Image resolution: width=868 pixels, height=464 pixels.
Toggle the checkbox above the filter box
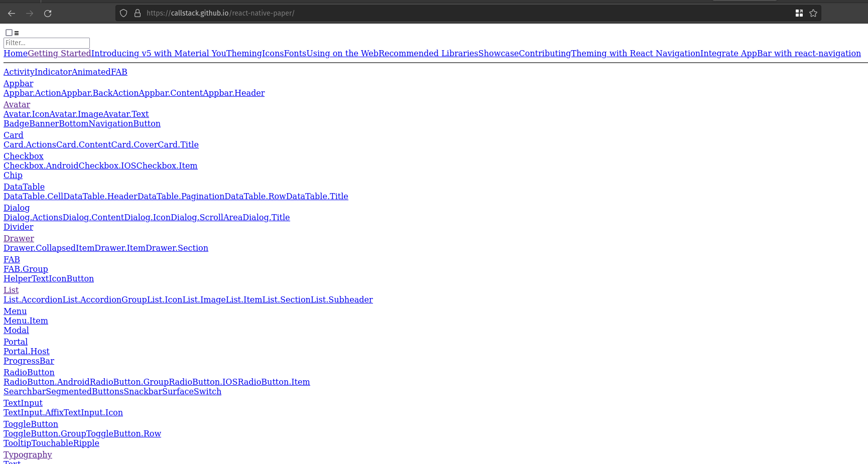pyautogui.click(x=9, y=32)
